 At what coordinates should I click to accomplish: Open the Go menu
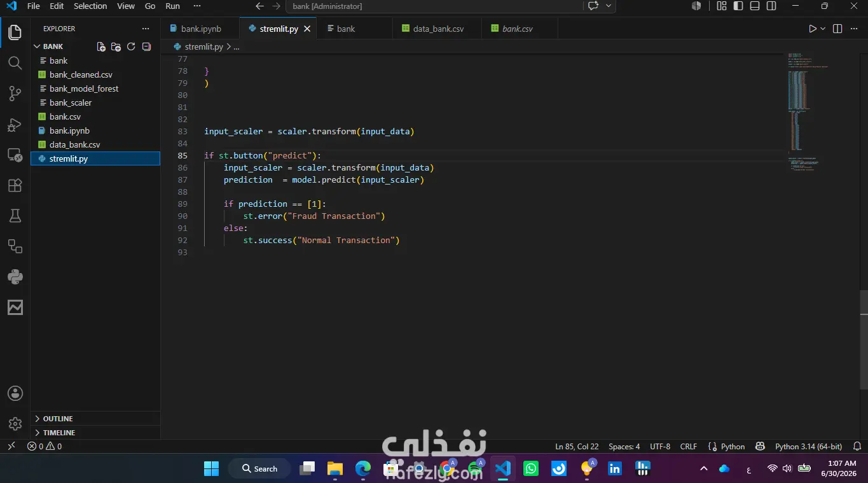point(150,6)
